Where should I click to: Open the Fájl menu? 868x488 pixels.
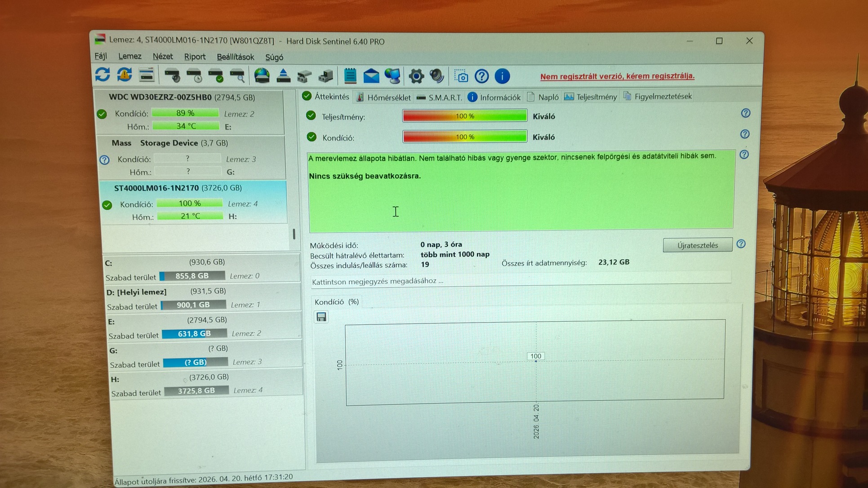click(x=101, y=56)
